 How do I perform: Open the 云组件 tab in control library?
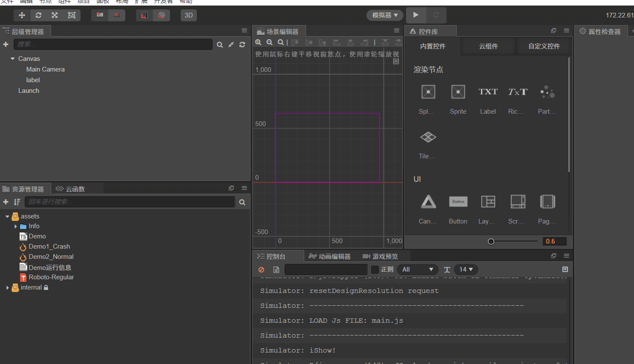488,46
